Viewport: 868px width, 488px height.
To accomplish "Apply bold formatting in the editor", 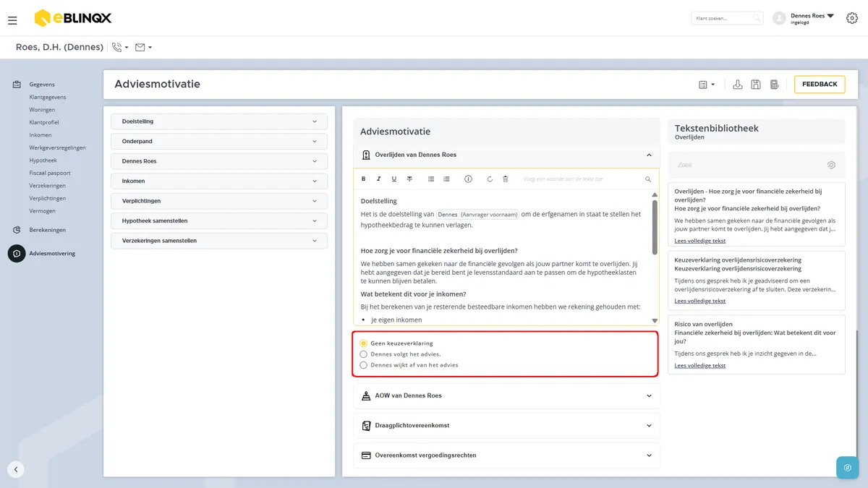I will click(x=363, y=179).
